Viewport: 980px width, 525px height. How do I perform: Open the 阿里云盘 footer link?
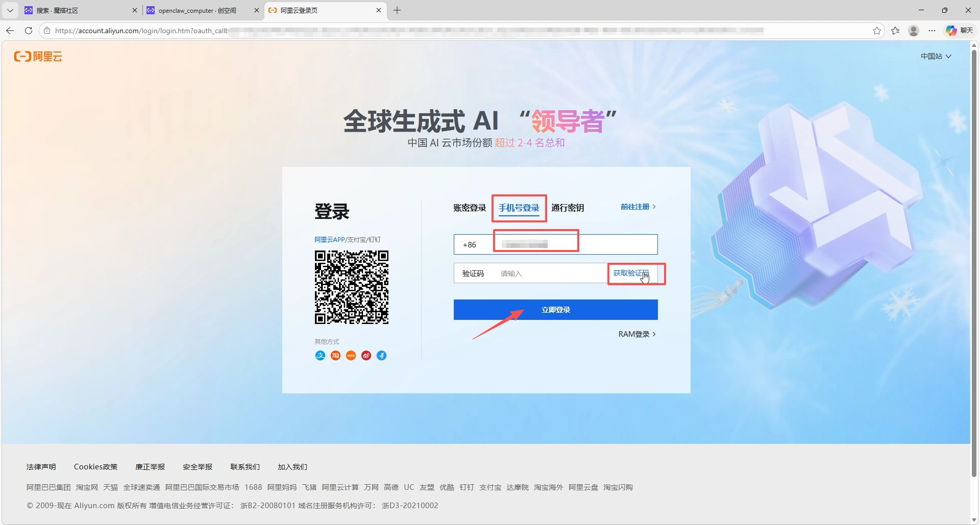[x=583, y=487]
